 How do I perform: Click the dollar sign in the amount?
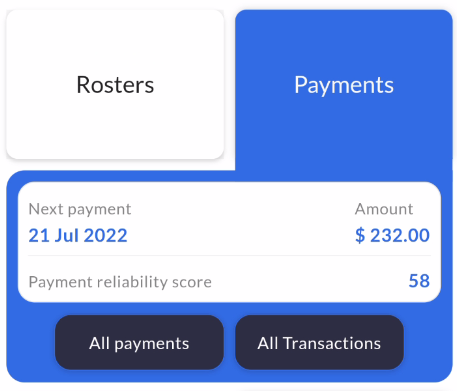click(360, 235)
